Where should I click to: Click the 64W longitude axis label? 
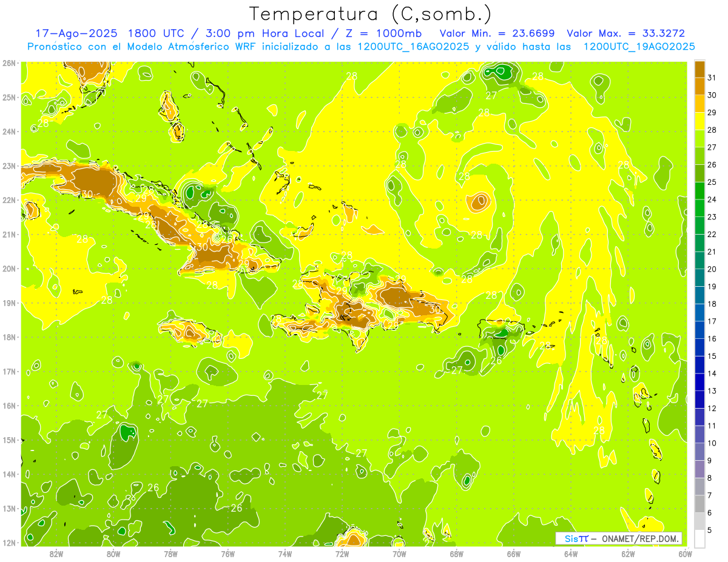[x=571, y=554]
